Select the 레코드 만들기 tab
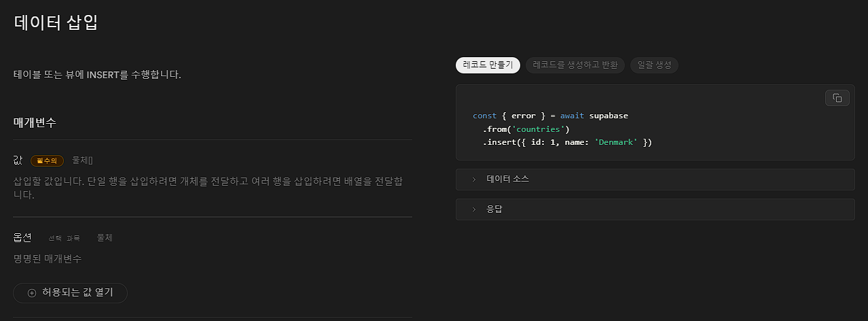Viewport: 868px width, 321px height. coord(488,65)
